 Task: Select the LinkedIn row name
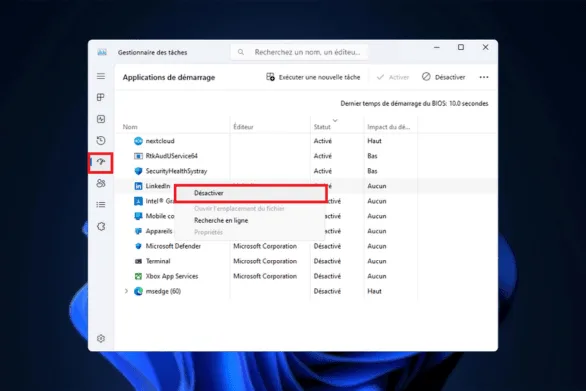(x=158, y=186)
